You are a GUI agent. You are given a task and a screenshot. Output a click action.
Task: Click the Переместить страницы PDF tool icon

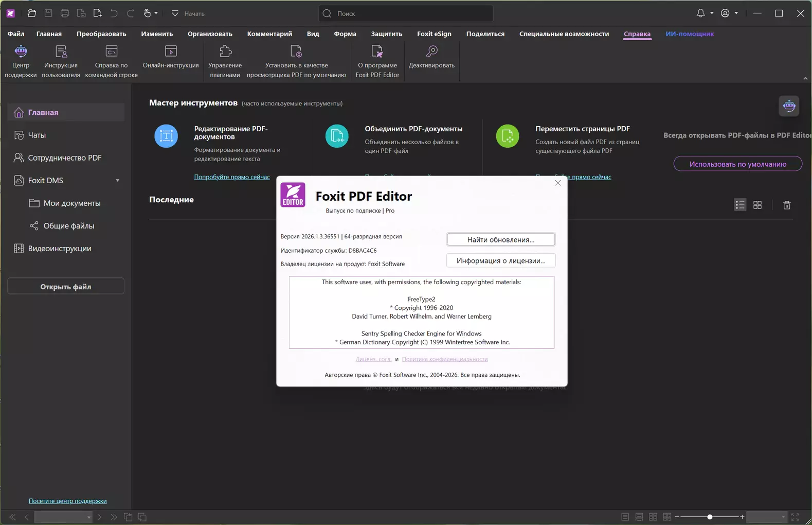(508, 136)
